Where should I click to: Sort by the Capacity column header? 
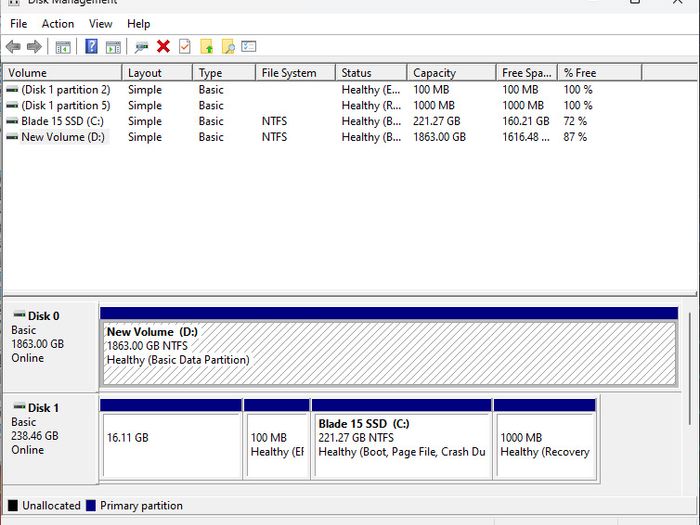pos(452,73)
